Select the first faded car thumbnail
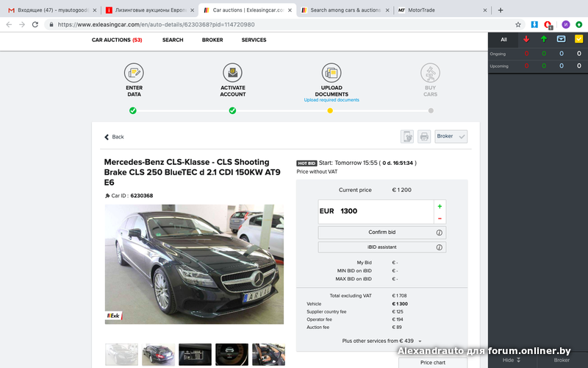This screenshot has width=588, height=368. (x=121, y=354)
